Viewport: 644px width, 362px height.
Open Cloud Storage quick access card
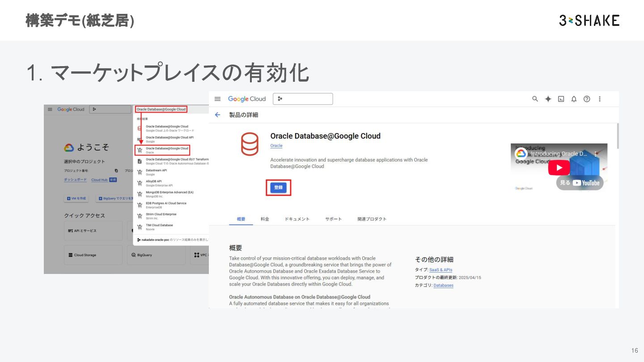(93, 255)
